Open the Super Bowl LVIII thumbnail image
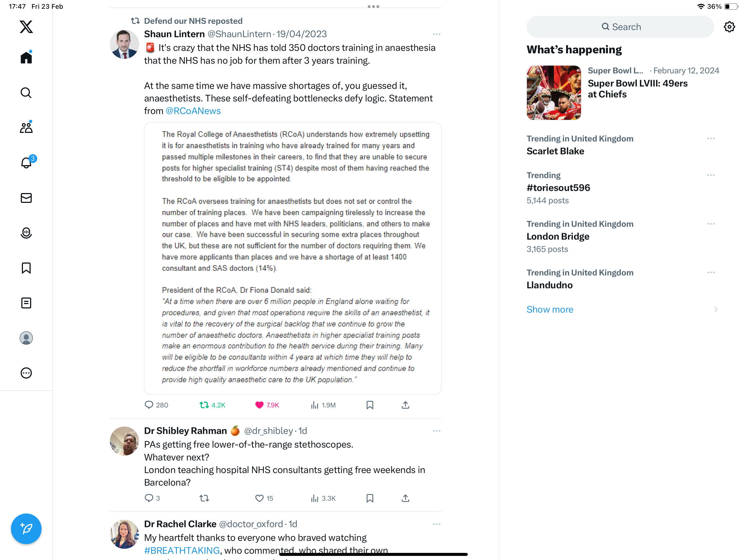 pyautogui.click(x=554, y=93)
